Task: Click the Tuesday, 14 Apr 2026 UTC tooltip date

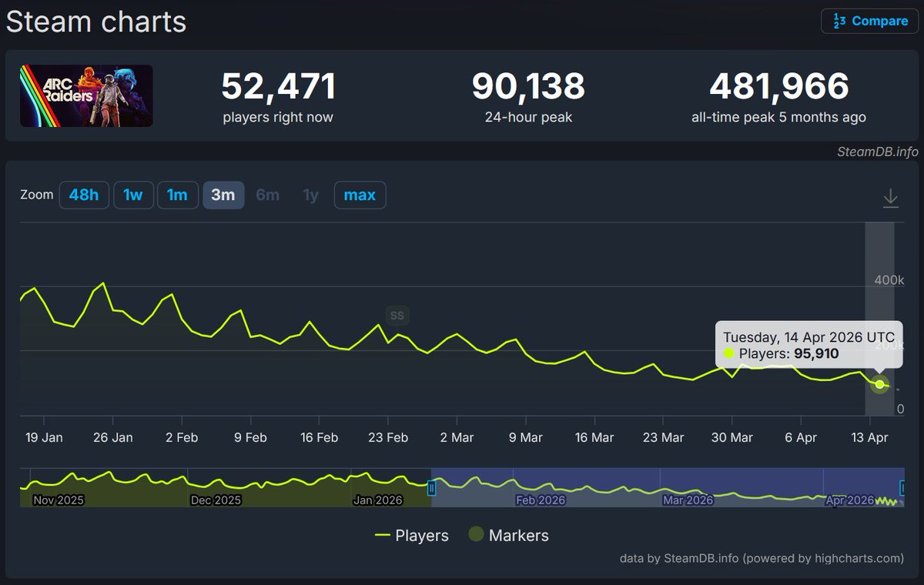Action: [808, 337]
